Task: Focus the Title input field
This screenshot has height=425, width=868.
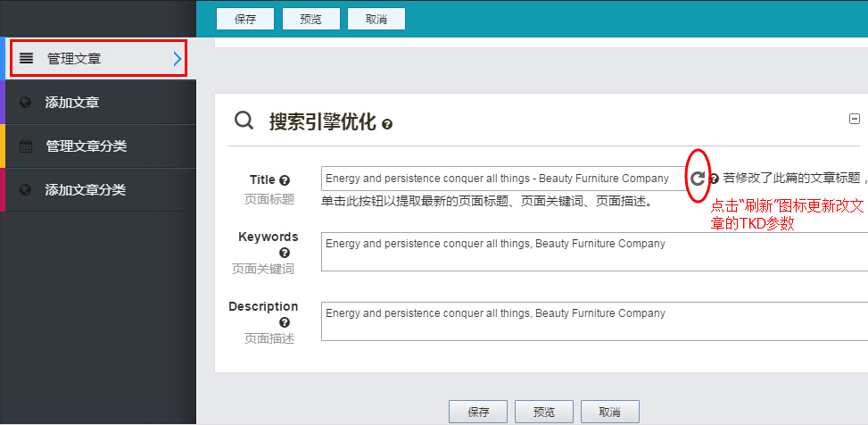Action: 504,179
